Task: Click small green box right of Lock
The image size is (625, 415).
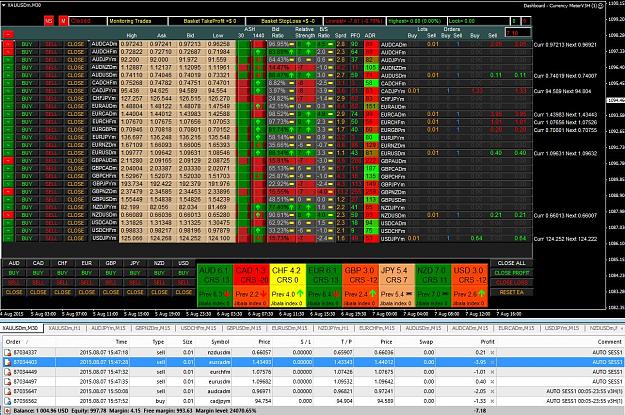Action: coord(514,21)
